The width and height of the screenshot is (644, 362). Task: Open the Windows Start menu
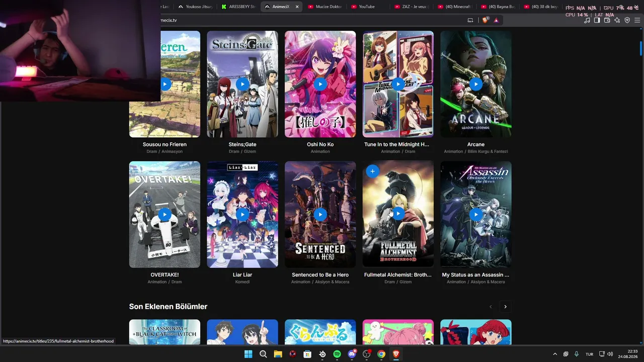248,354
